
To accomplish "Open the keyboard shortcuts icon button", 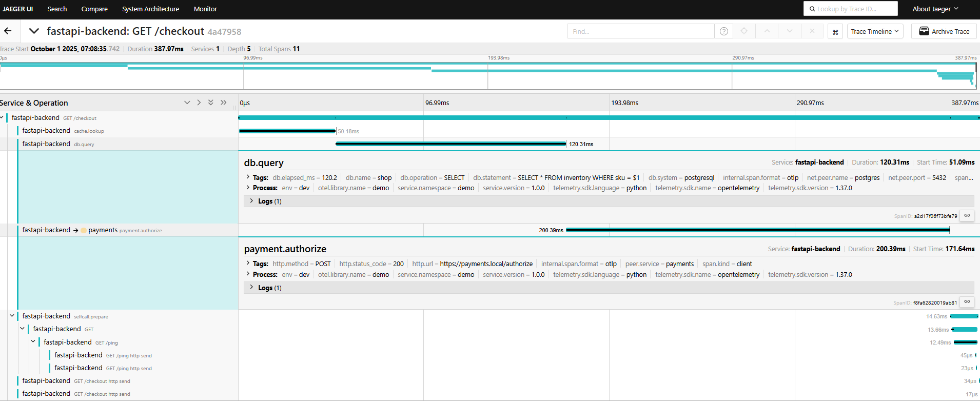I will pos(835,32).
